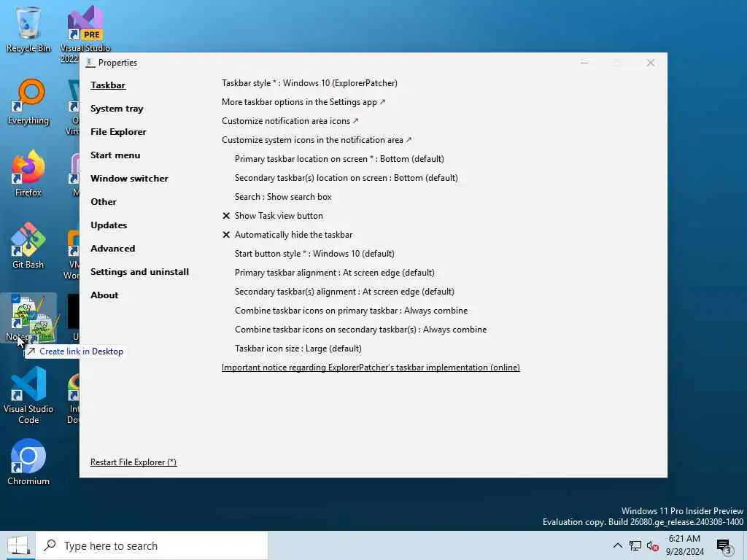Click Restart File Explorer (*) link
The width and height of the screenshot is (747, 560).
[x=133, y=462]
